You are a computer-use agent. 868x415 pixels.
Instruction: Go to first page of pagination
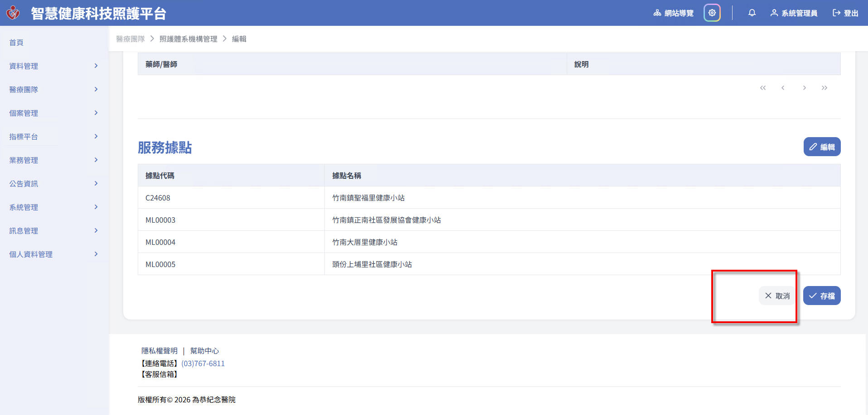click(763, 88)
